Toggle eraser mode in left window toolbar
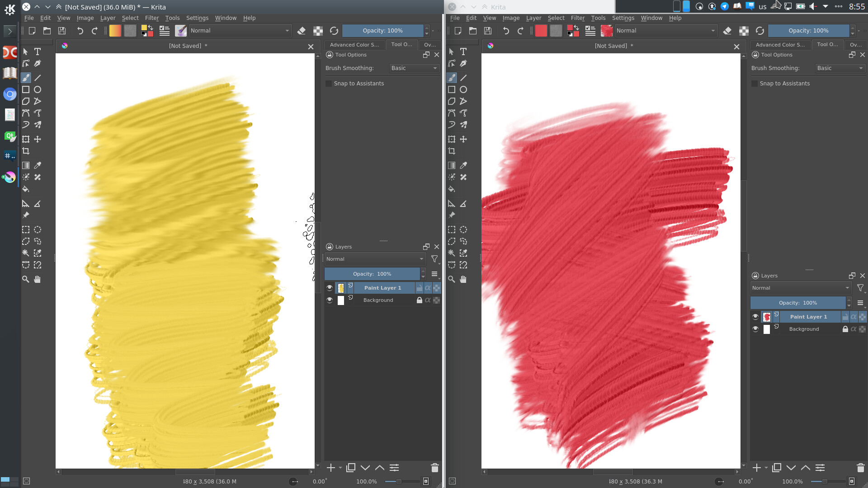The image size is (868, 488). tap(302, 31)
